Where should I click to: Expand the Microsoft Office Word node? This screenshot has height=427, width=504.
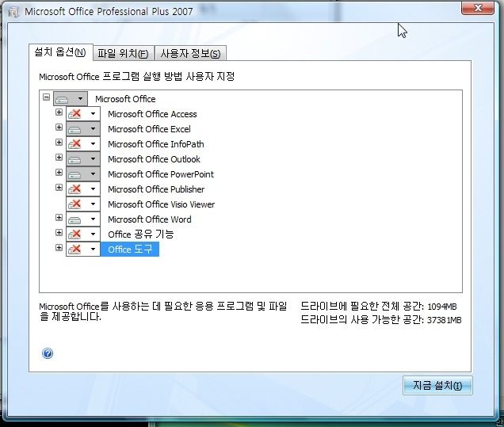(59, 218)
